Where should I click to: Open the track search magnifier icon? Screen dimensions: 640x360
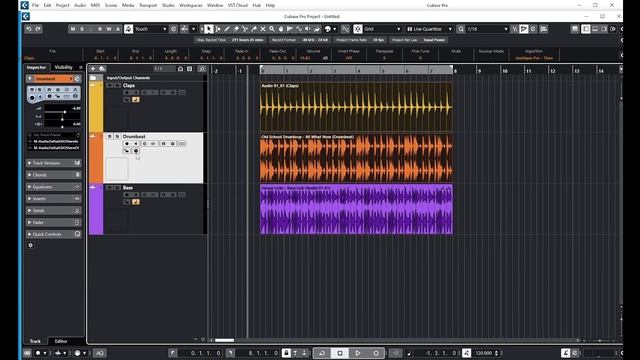pyautogui.click(x=202, y=69)
